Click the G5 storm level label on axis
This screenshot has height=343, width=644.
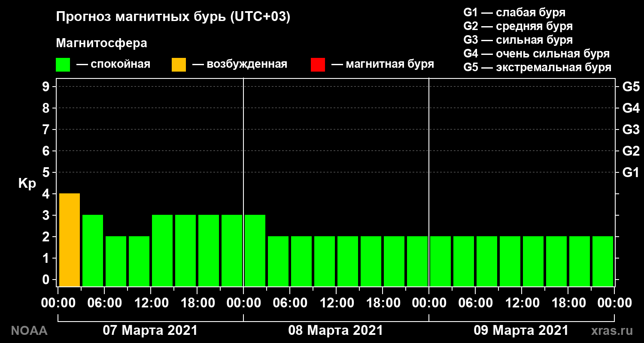pyautogui.click(x=631, y=87)
